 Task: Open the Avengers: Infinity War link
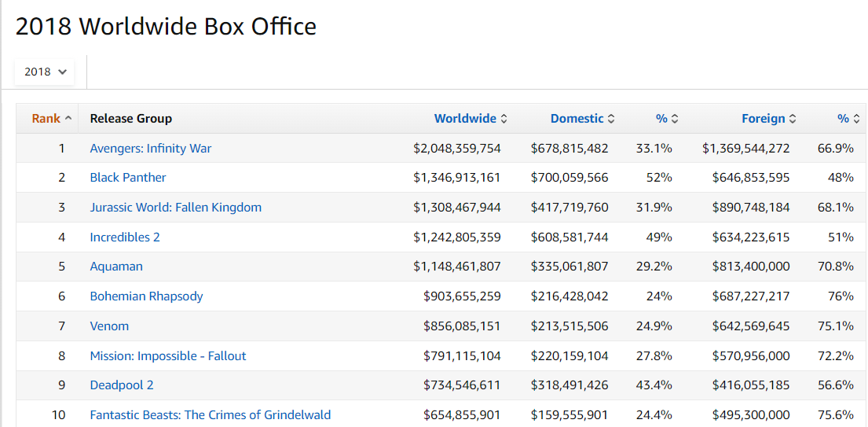[x=151, y=149]
